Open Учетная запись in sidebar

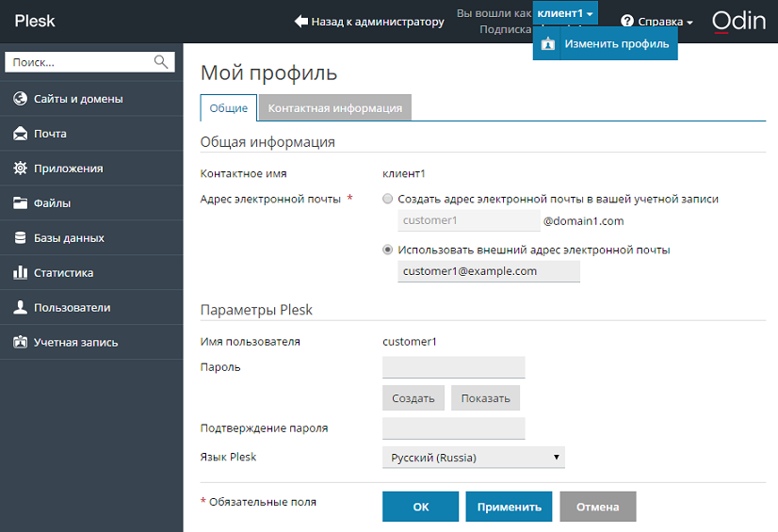tap(91, 342)
